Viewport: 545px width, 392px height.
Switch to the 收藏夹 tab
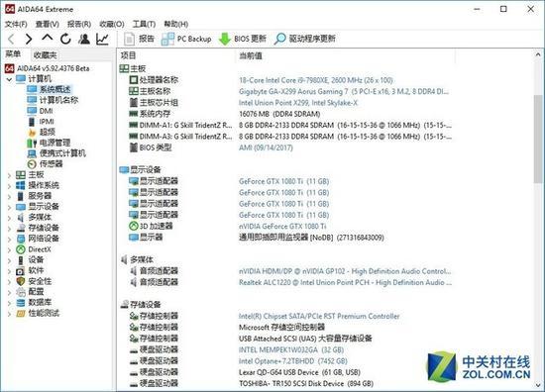click(x=45, y=55)
